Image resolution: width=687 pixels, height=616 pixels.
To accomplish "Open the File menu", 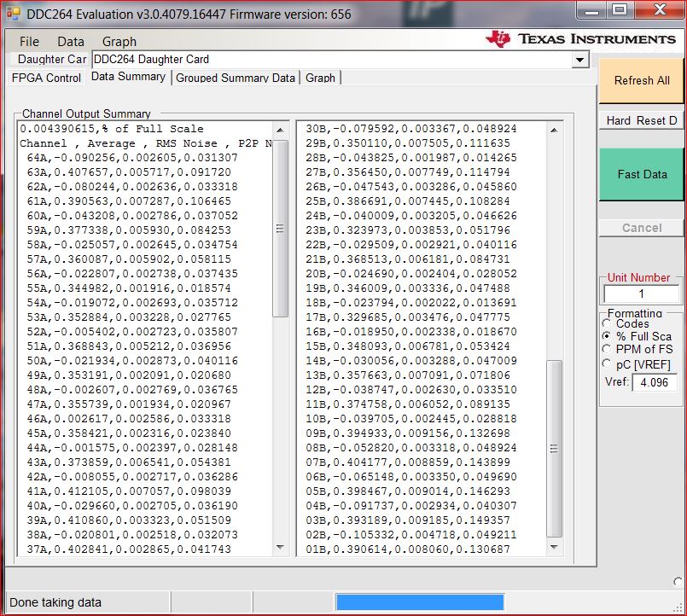I will tap(29, 42).
